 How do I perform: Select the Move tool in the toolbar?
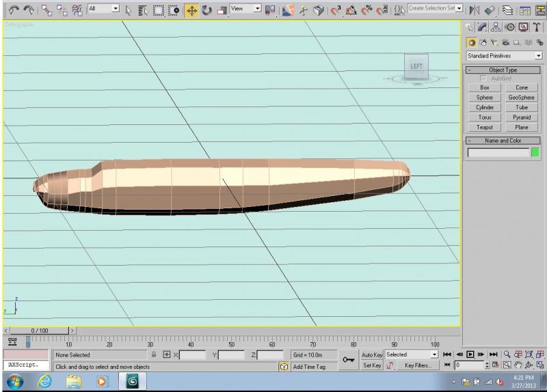191,10
